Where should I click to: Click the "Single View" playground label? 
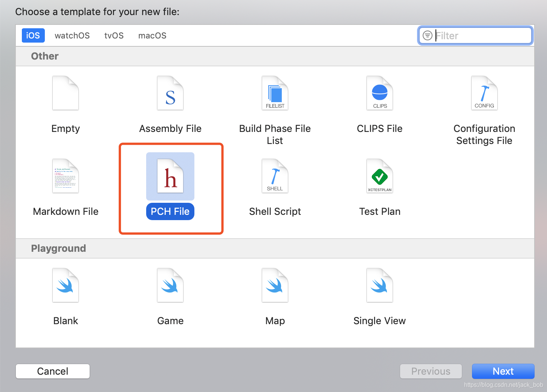[x=380, y=321]
